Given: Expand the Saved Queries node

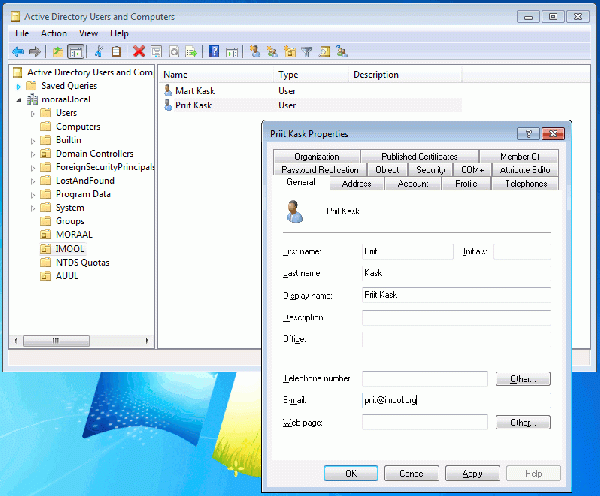Looking at the screenshot, I should pos(18,86).
